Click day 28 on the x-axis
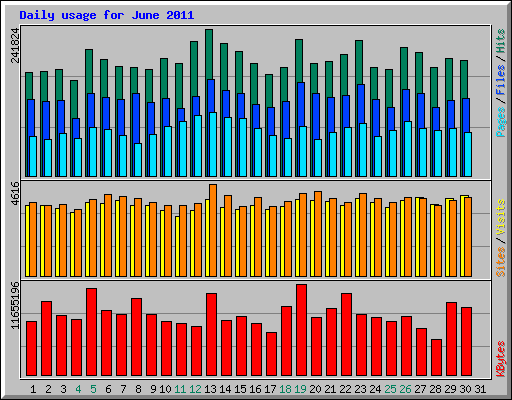 point(435,389)
